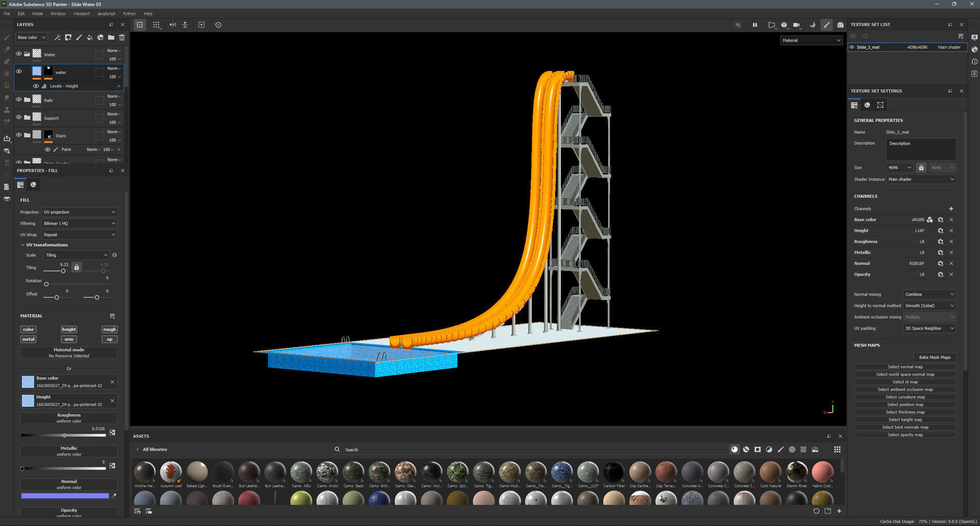Open the Base color channel dropdown in Layers
980x526 pixels.
[x=31, y=37]
